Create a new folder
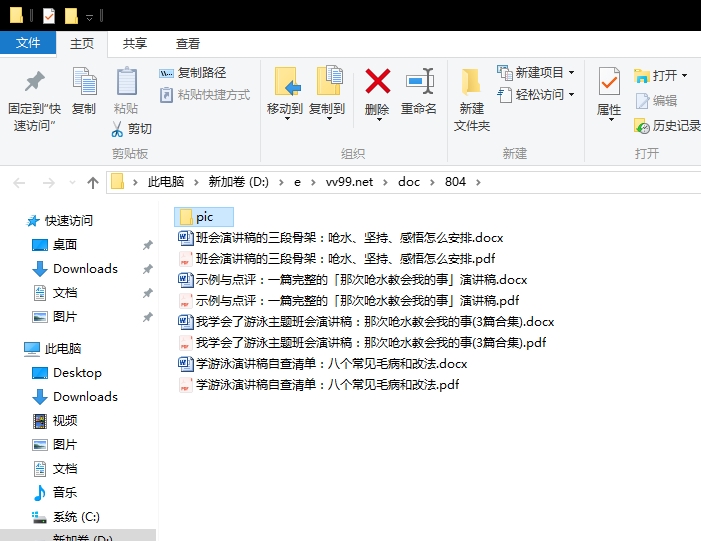 click(472, 99)
